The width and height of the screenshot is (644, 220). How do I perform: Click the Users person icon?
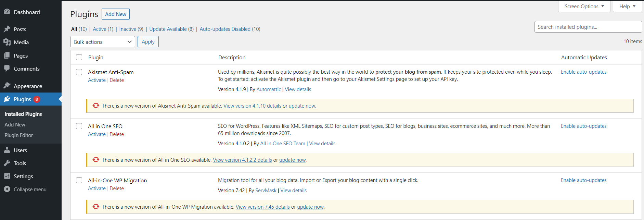7,150
